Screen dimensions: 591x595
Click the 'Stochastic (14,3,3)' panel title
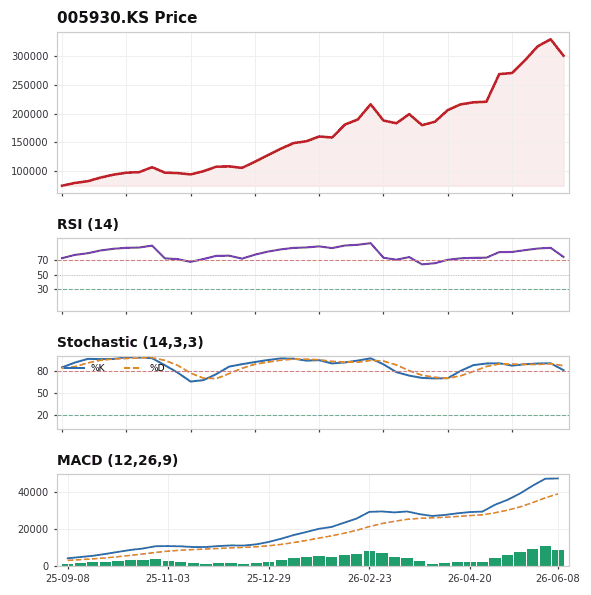click(x=130, y=342)
